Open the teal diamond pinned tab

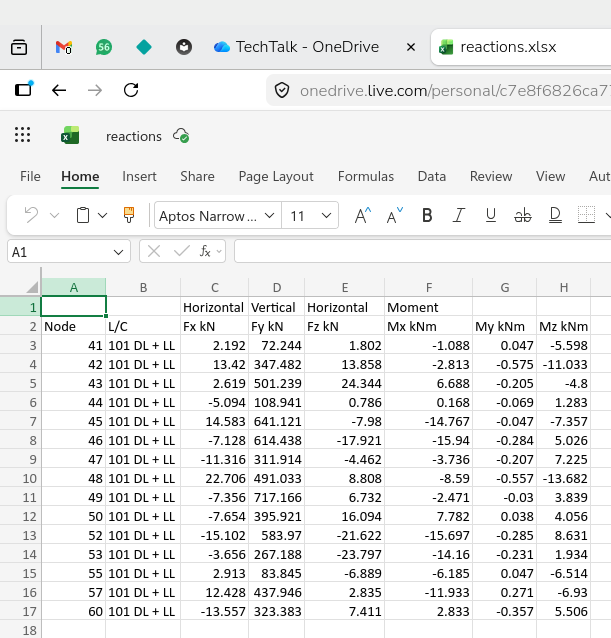(144, 47)
